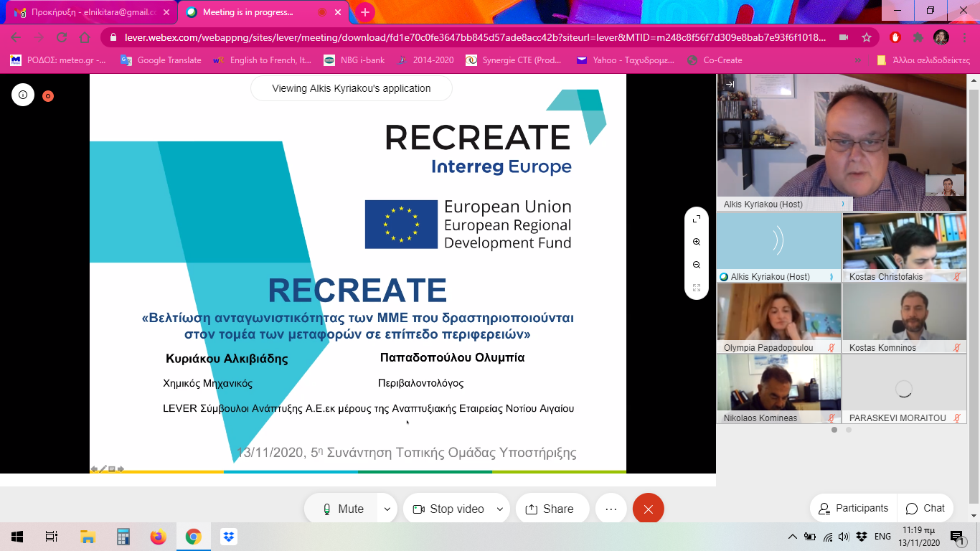Image resolution: width=980 pixels, height=551 pixels.
Task: Bookmark this page with star icon
Action: click(x=867, y=37)
